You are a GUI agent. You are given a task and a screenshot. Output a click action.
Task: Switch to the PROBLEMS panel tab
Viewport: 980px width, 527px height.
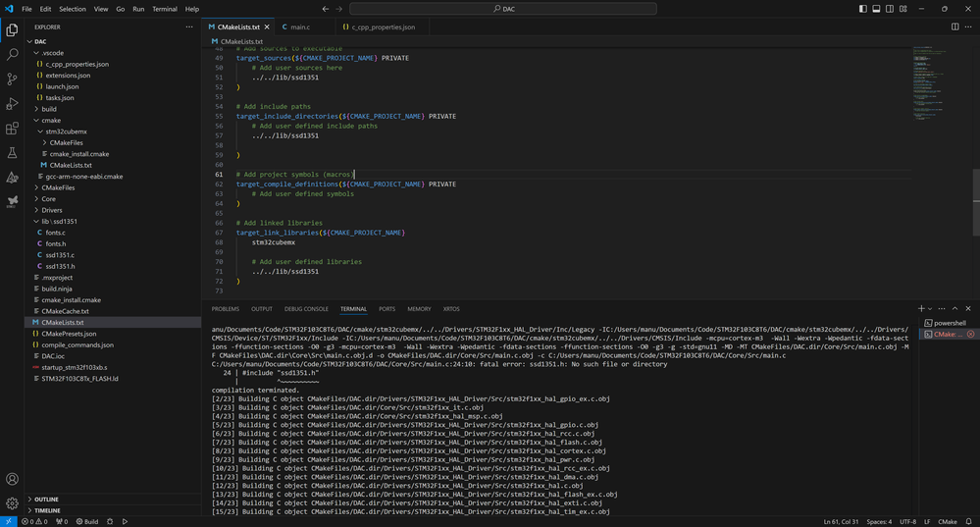pos(225,309)
